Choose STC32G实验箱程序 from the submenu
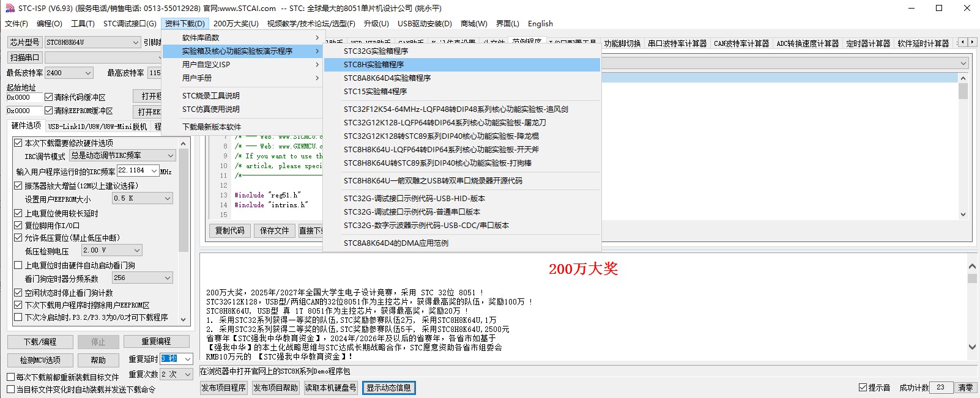 point(462,51)
